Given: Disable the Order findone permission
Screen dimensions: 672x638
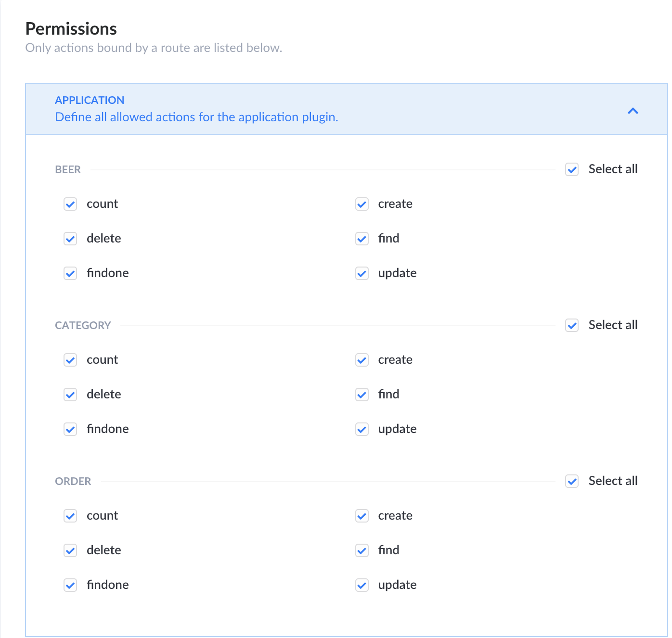Looking at the screenshot, I should coord(70,586).
